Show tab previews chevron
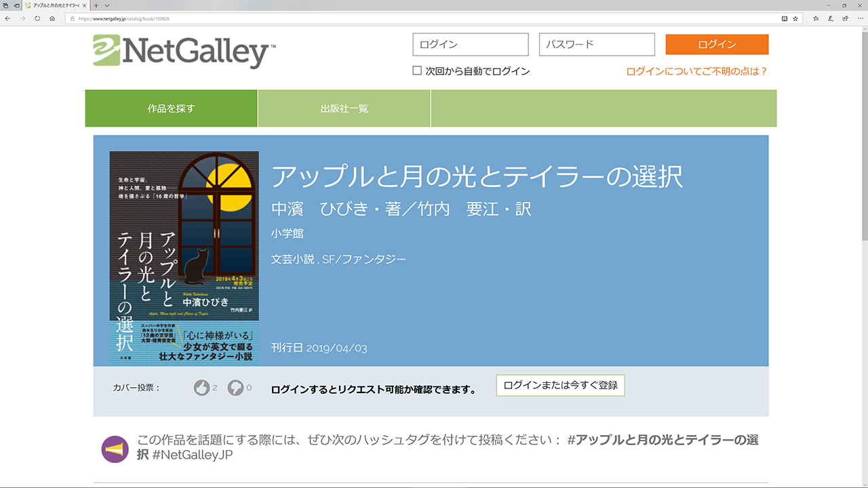This screenshot has height=488, width=868. point(106,5)
